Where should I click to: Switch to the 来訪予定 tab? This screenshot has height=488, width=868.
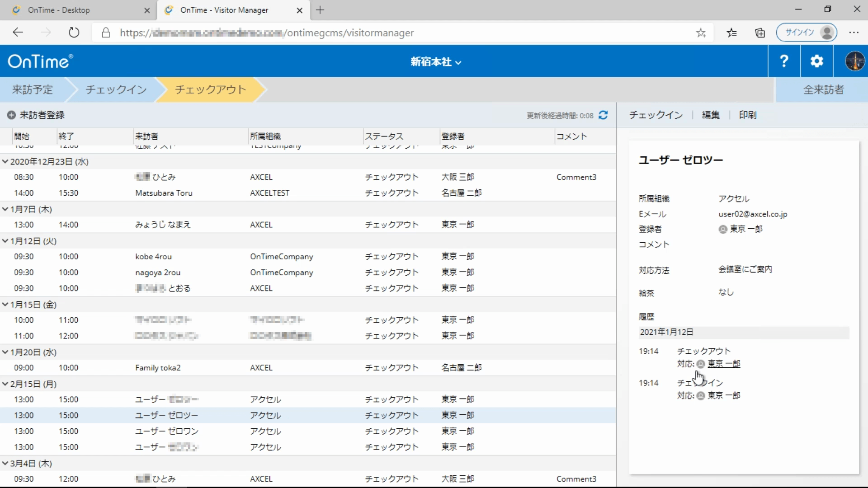point(33,89)
